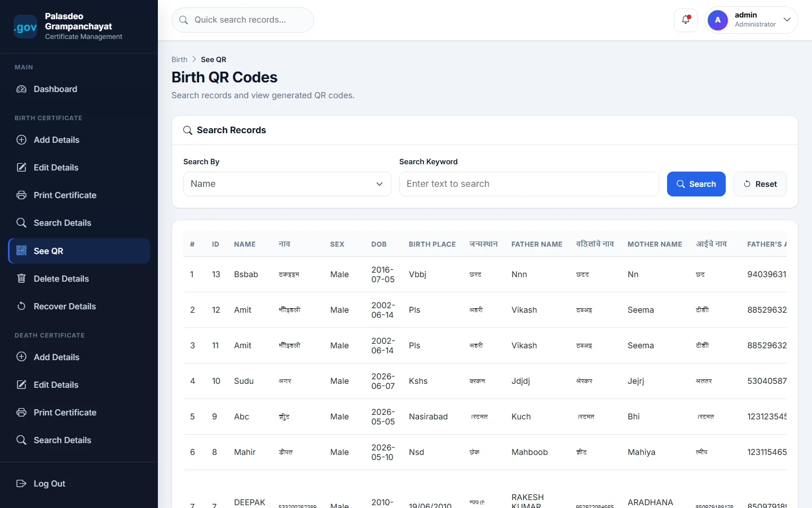The image size is (812, 508).
Task: Click mother name Jejrj
Action: coord(636,381)
